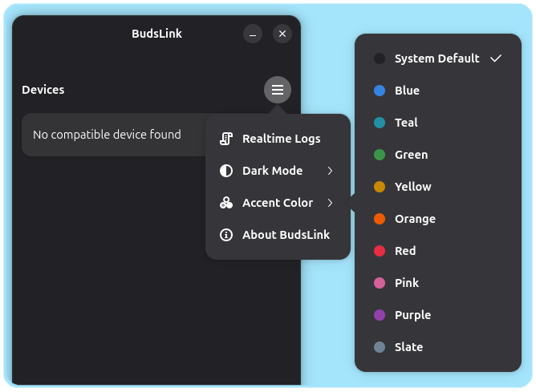Click the Realtime Logs scroll icon
The width and height of the screenshot is (536, 392).
click(x=226, y=139)
